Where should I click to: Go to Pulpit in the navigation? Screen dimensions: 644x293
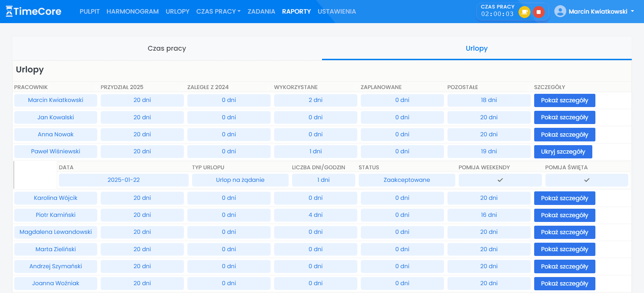click(90, 12)
